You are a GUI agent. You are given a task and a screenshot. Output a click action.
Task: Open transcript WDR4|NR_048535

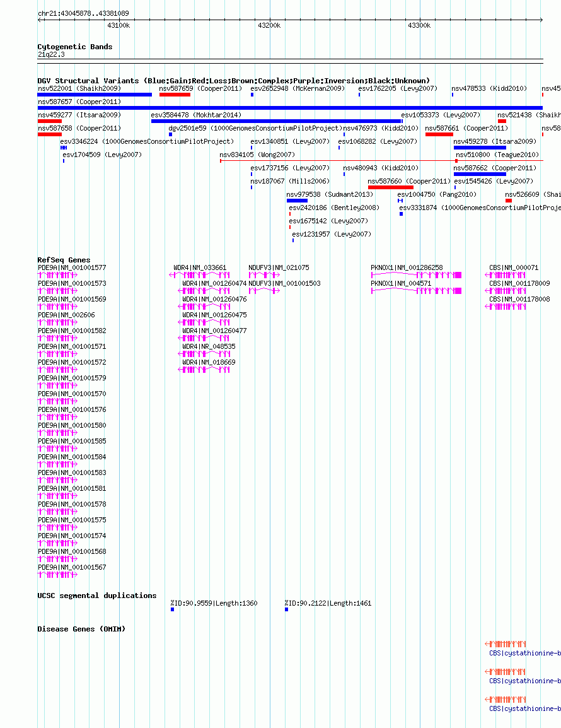tap(209, 346)
